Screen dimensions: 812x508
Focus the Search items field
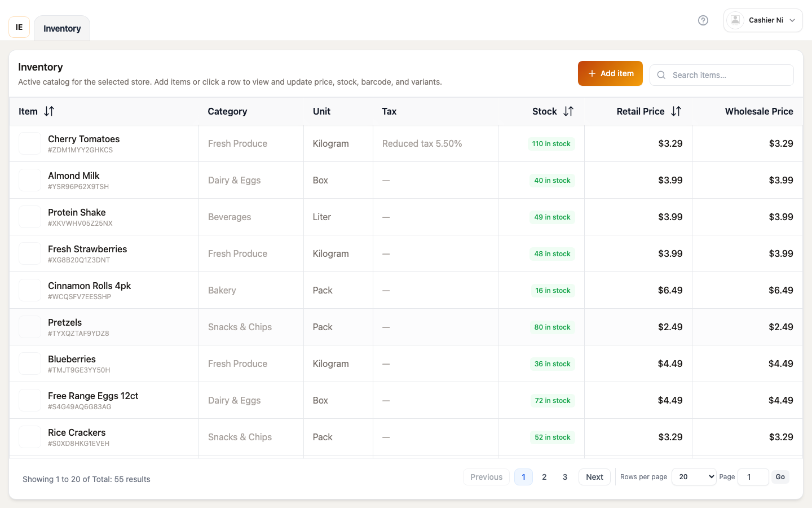(722, 75)
